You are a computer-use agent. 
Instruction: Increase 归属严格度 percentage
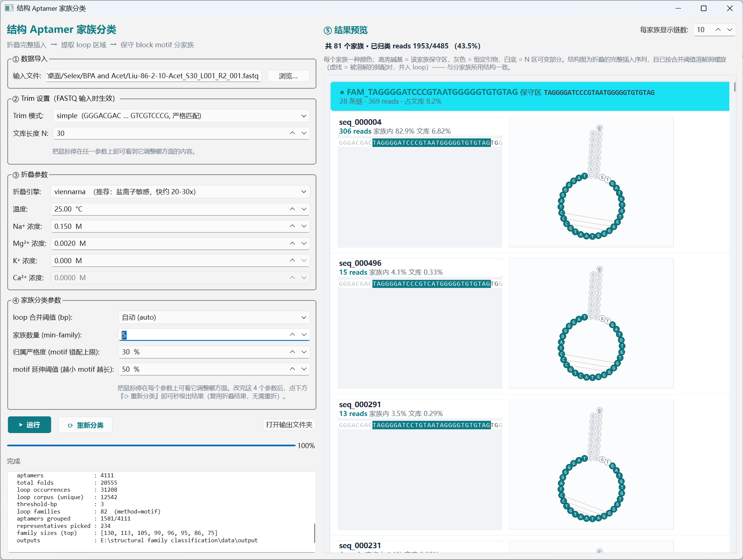tap(292, 352)
